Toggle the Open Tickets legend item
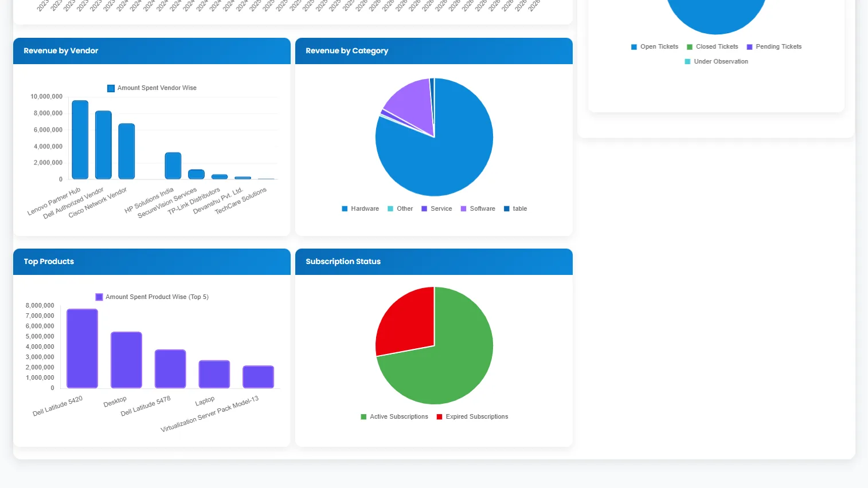The image size is (868, 488). click(x=654, y=47)
